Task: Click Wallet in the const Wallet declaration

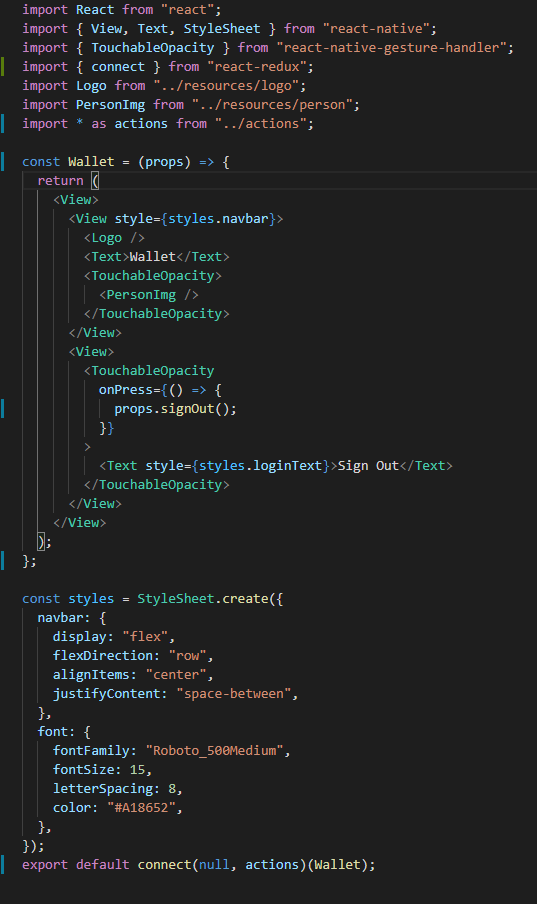Action: (91, 162)
